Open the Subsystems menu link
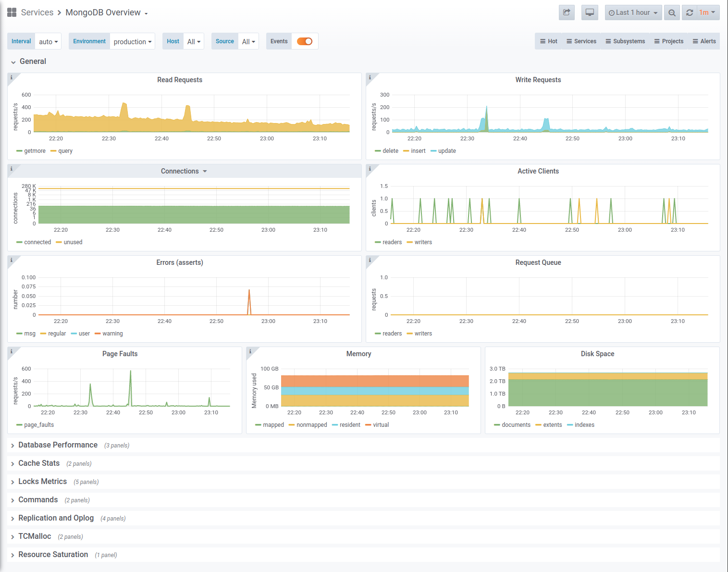The width and height of the screenshot is (728, 572). pyautogui.click(x=625, y=41)
